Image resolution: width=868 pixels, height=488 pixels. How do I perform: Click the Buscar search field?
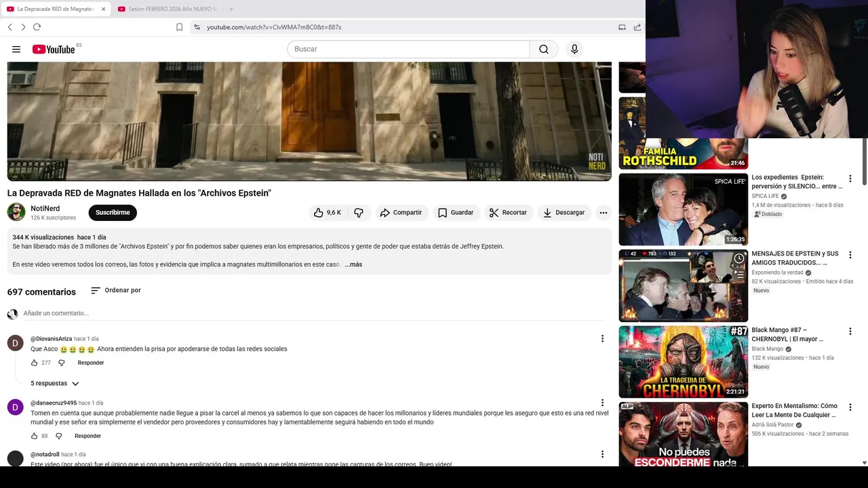tap(408, 49)
